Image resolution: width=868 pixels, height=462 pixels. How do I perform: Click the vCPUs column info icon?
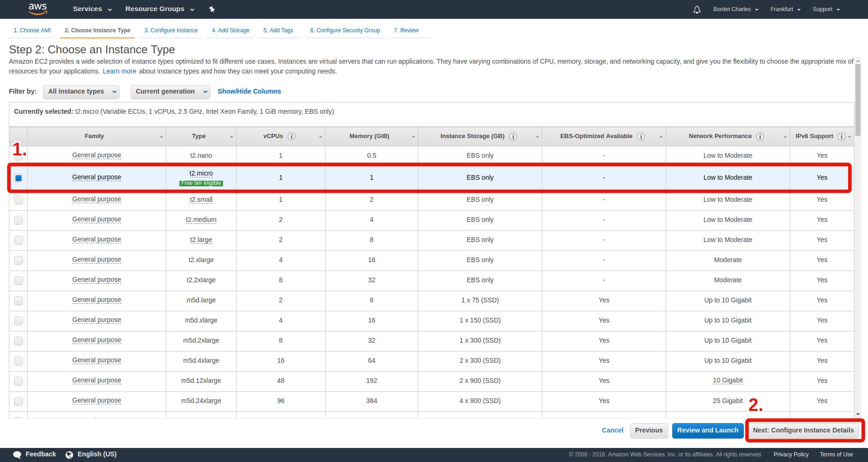[x=291, y=137]
